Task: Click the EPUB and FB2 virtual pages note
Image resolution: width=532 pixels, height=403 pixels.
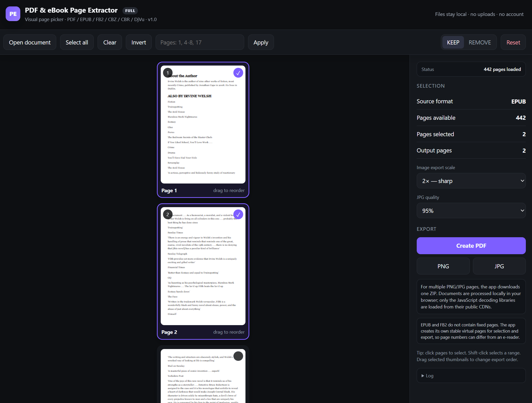Action: (x=471, y=331)
